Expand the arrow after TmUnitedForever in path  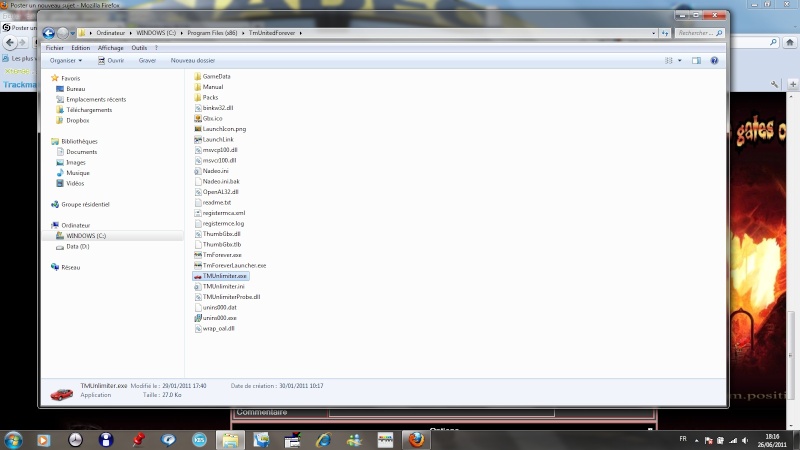pyautogui.click(x=301, y=33)
